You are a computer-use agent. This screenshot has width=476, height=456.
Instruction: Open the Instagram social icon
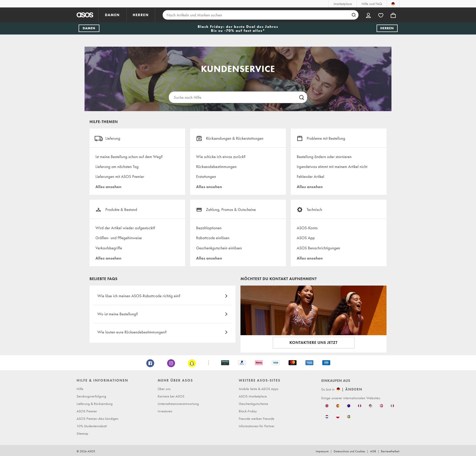point(171,363)
